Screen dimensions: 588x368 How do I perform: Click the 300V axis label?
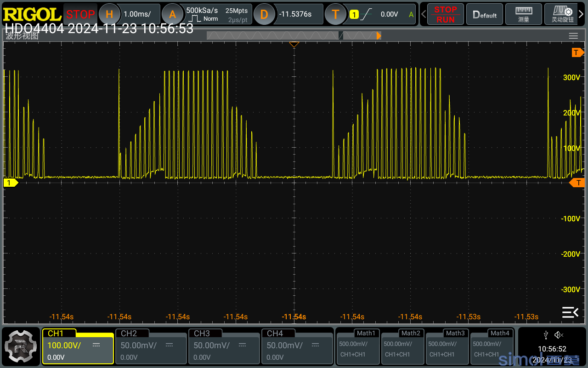572,77
